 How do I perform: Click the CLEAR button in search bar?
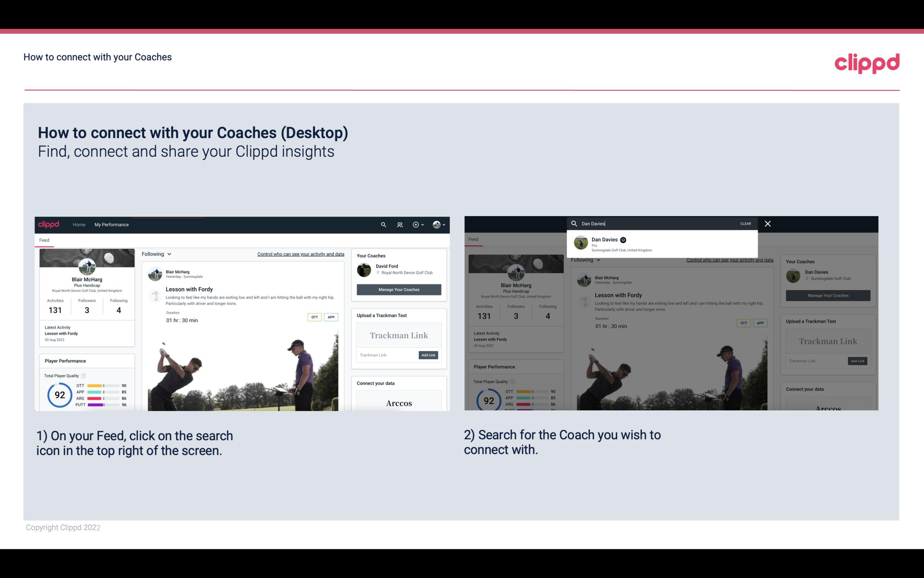click(x=746, y=223)
